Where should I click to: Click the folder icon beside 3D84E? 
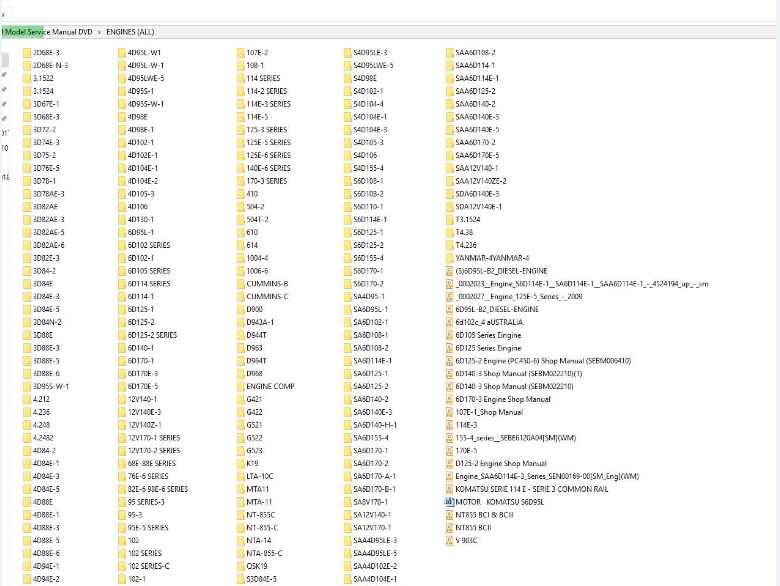27,284
